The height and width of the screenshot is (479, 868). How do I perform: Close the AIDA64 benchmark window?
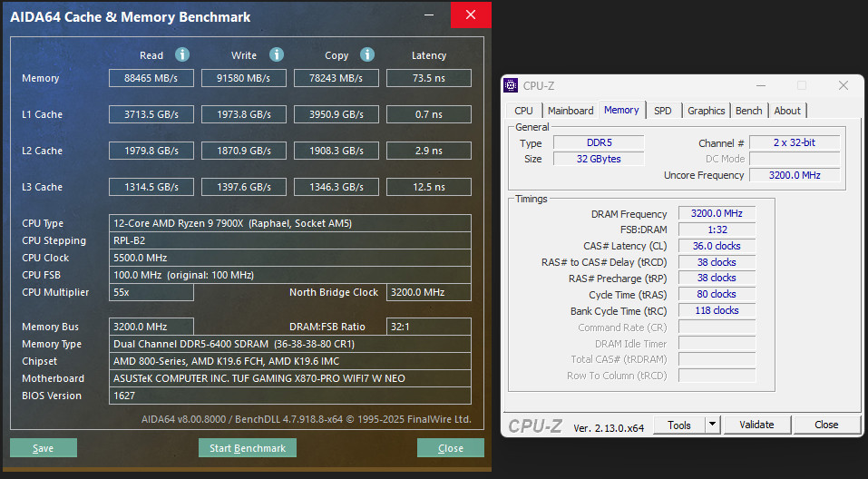470,15
